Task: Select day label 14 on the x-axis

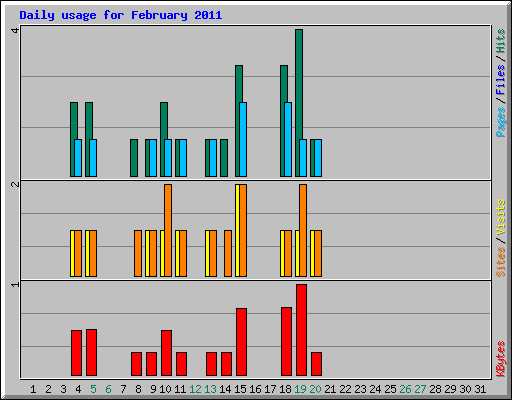Action: pos(225,389)
